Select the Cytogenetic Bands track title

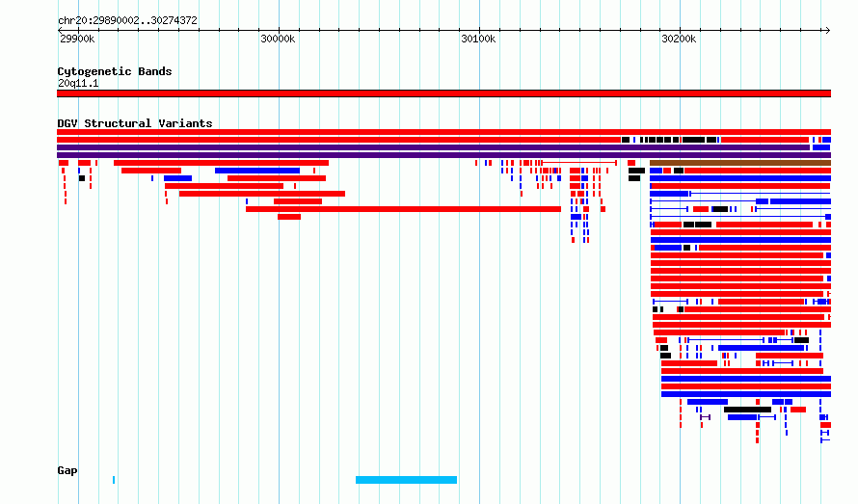tap(115, 71)
